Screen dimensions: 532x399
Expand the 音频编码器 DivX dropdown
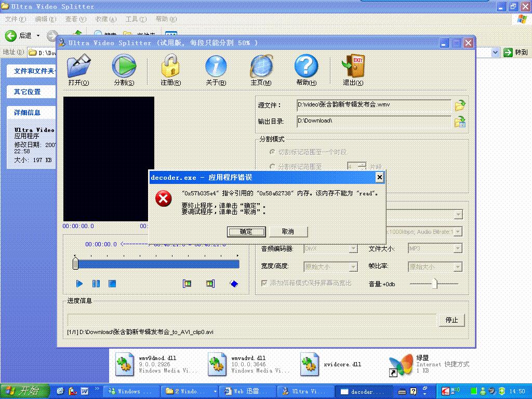(353, 249)
